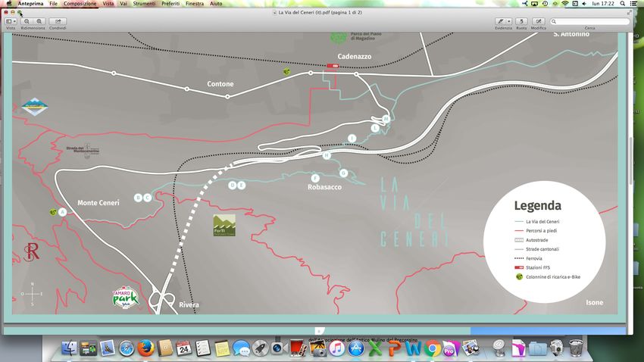Viewport: 644px width, 362px height.
Task: Rotate the page with the Ruota button
Action: pos(521,21)
